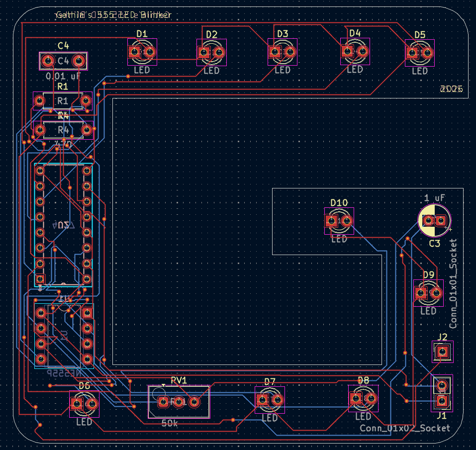Click the "0.01 uF" value text
Screen dimensions: 476x450
[x=64, y=76]
